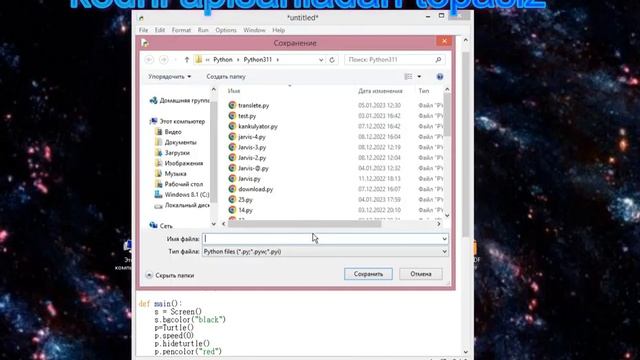Open the IDLE File menu
This screenshot has height=360, width=640.
(143, 30)
